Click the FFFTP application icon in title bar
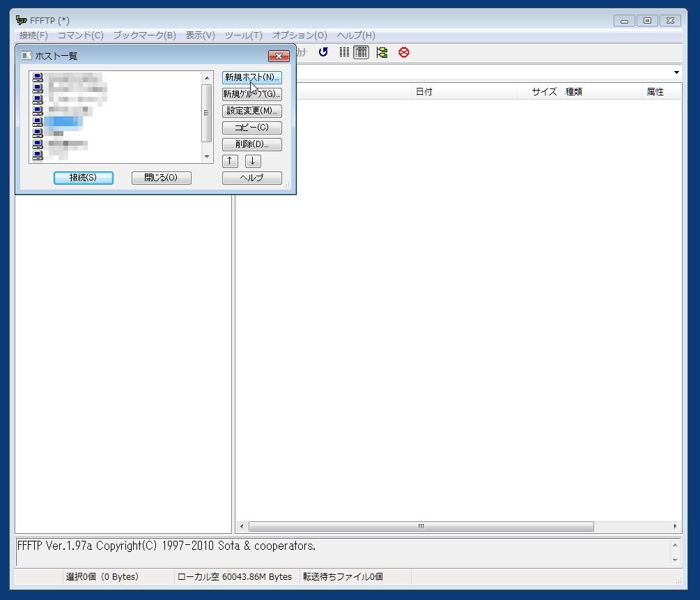Viewport: 700px width, 600px height. tap(21, 20)
